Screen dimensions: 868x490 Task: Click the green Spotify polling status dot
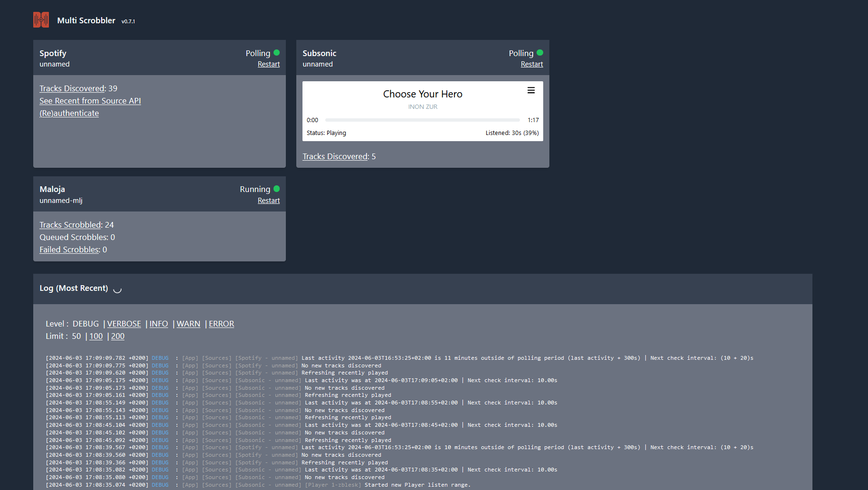pos(276,53)
